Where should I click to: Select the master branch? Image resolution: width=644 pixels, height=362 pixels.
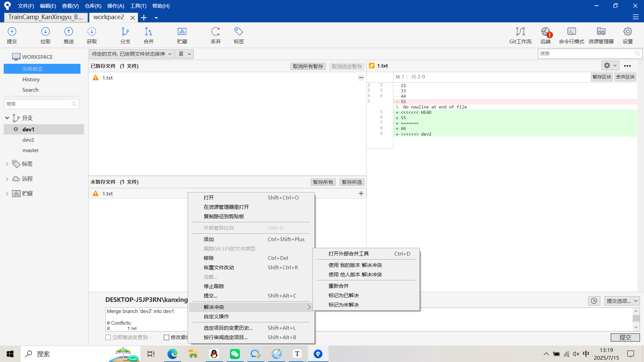(x=31, y=150)
